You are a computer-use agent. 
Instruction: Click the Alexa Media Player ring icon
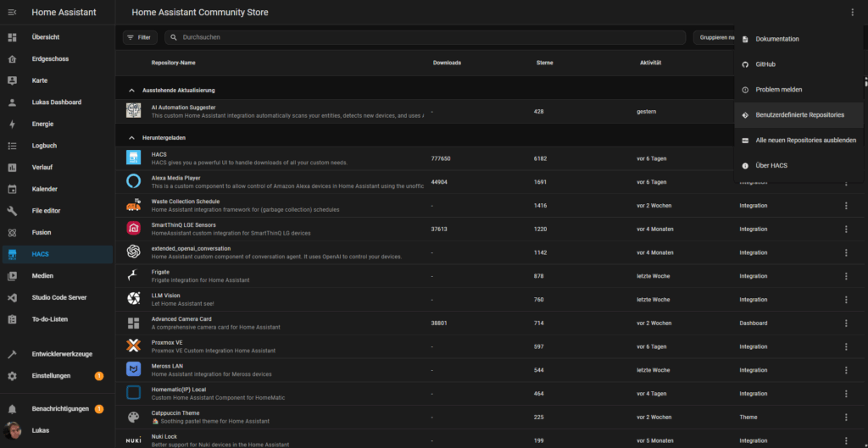coord(133,181)
